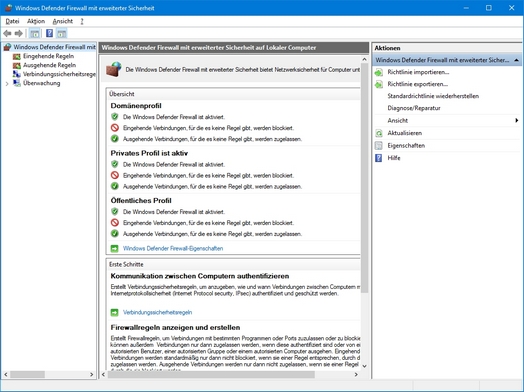Click Hilfe text in the Aktionen pane
The width and height of the screenshot is (524, 392).
click(x=394, y=158)
